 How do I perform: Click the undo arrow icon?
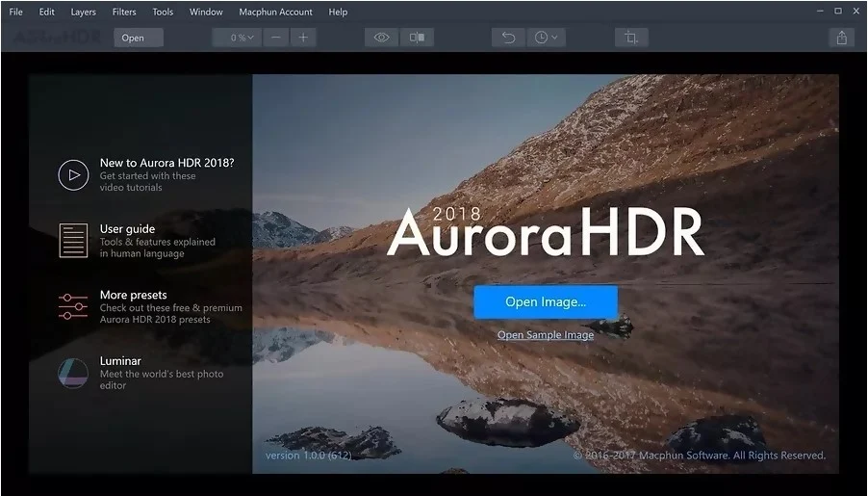tap(508, 38)
